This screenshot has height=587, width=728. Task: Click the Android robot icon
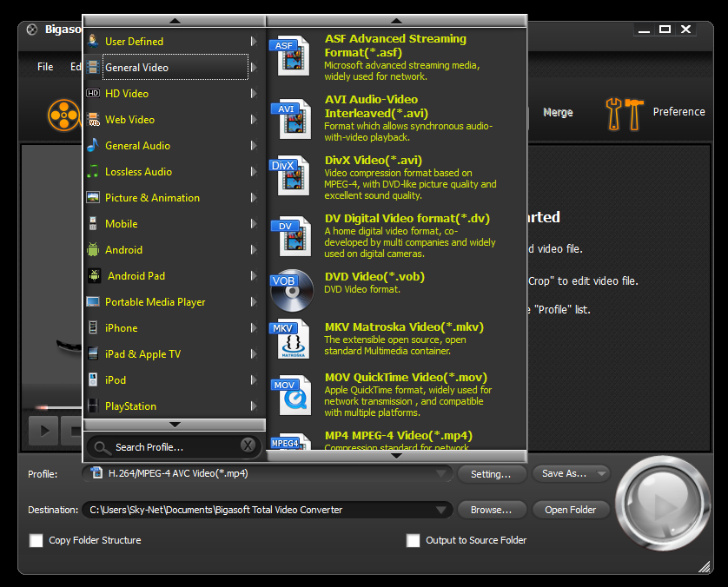coord(93,249)
